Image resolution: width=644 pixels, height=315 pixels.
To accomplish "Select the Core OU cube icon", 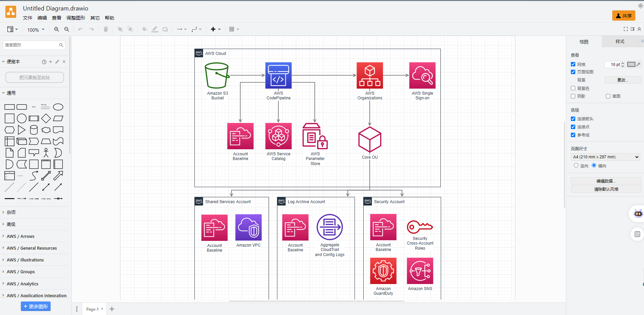I will [370, 139].
